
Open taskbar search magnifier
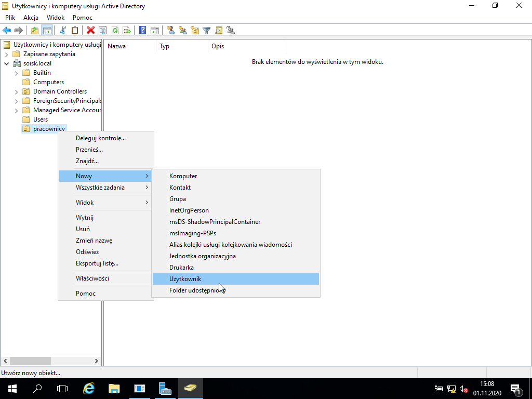point(37,389)
